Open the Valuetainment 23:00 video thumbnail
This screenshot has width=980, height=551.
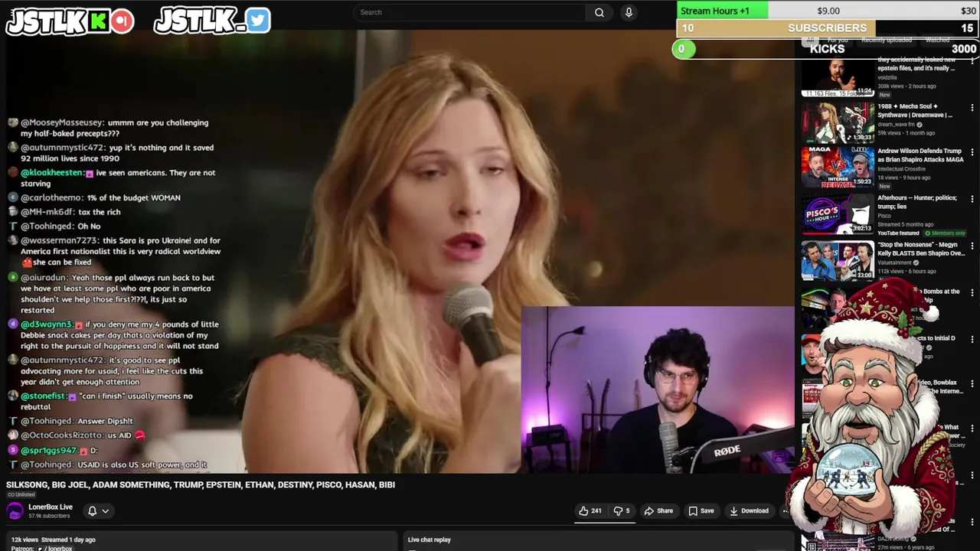click(838, 261)
